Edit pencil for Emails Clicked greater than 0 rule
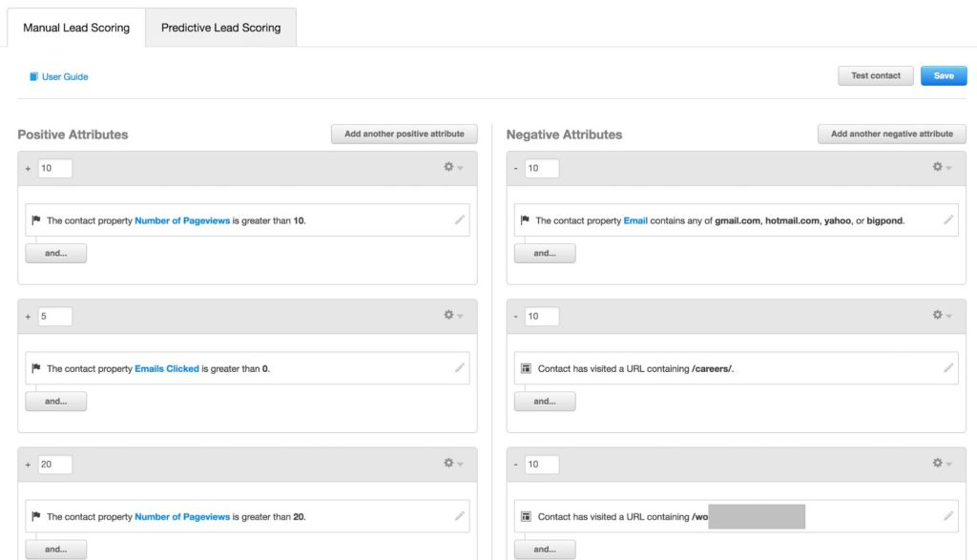 [459, 368]
